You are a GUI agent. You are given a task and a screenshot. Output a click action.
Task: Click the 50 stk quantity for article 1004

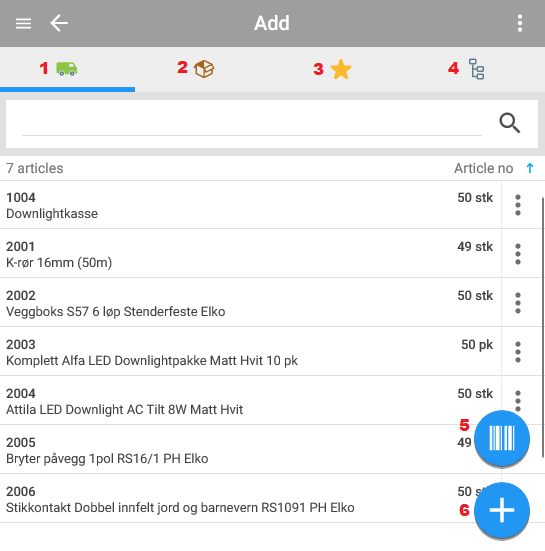click(x=475, y=197)
